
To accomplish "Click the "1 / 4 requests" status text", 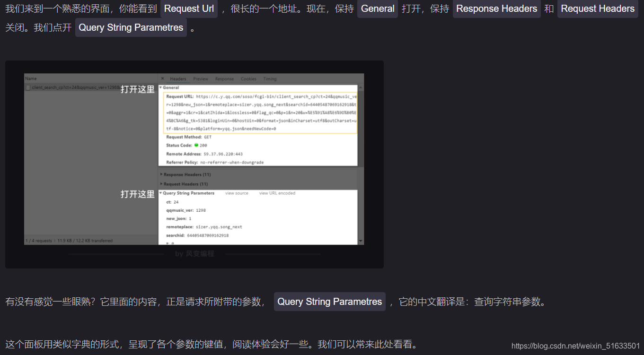I will pos(39,241).
